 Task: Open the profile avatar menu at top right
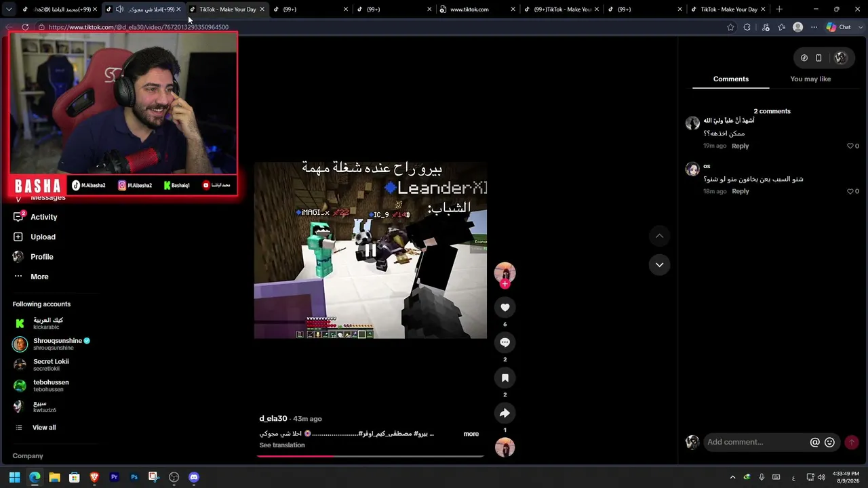tap(841, 58)
